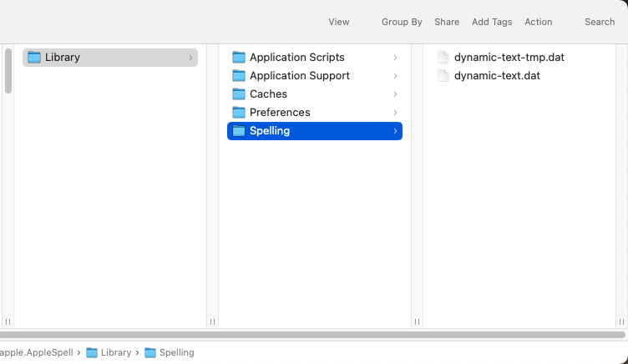Select the dynamic-text-tmp.dat file icon
Image resolution: width=628 pixels, height=364 pixels.
pyautogui.click(x=443, y=58)
